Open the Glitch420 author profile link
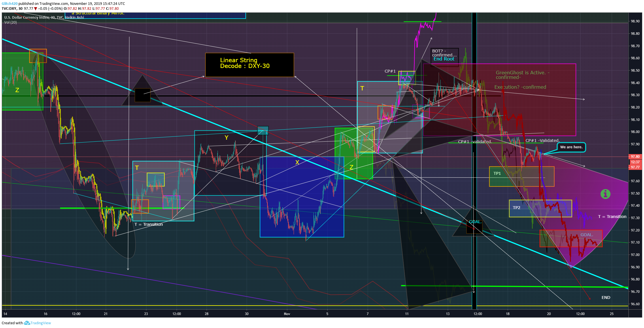The height and width of the screenshot is (328, 644). click(10, 4)
